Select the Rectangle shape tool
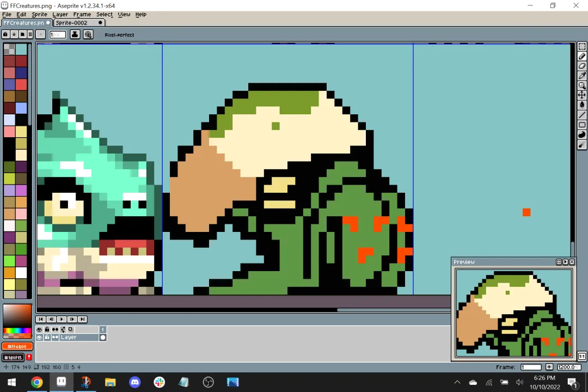The height and width of the screenshot is (392, 588). tap(581, 125)
